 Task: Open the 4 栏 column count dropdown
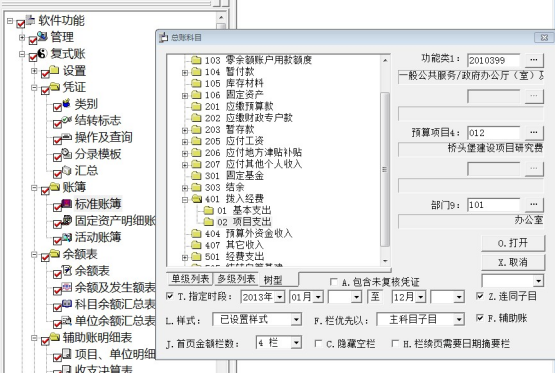296,343
